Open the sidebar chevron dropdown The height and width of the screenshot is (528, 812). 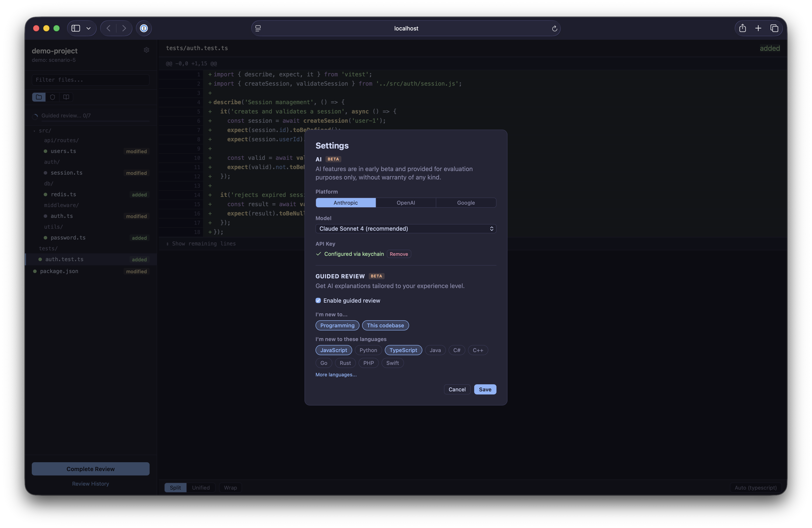pos(88,28)
